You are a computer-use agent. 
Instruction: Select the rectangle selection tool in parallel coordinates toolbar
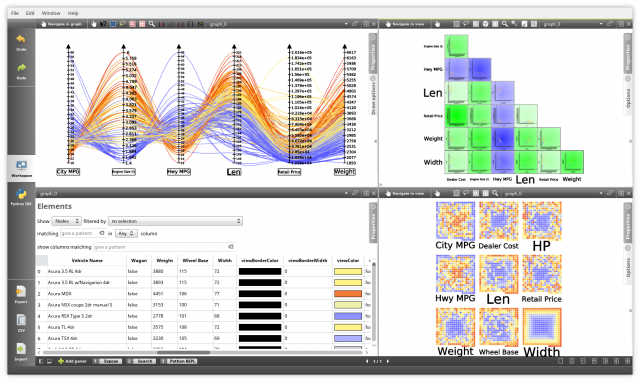[x=113, y=24]
